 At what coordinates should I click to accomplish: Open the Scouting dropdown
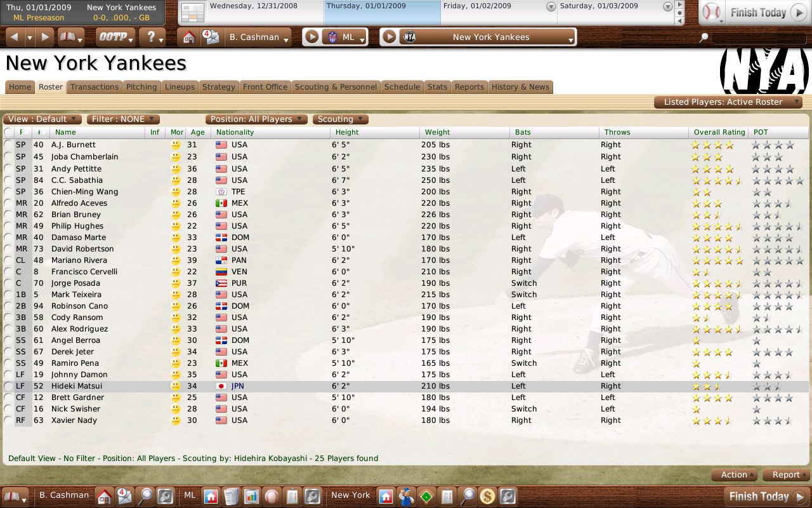point(340,119)
